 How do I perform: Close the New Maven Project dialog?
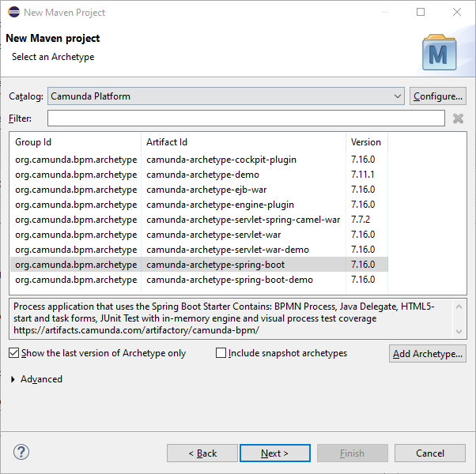[457, 12]
